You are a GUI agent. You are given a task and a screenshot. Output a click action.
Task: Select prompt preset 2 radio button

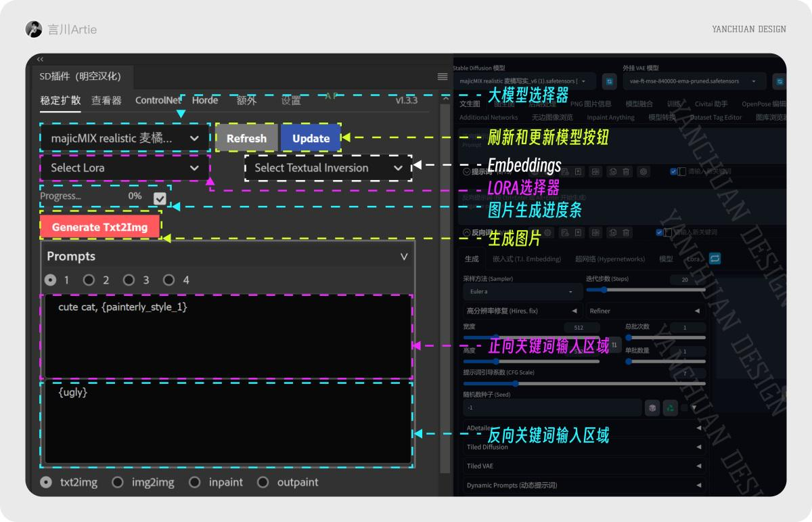tap(88, 280)
